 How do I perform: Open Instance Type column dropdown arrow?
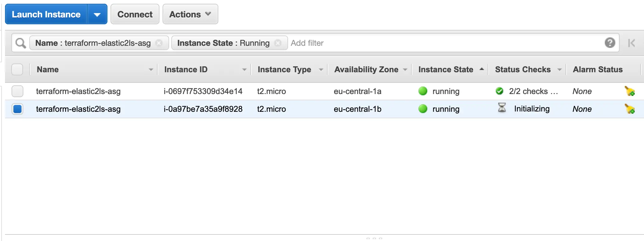click(321, 70)
